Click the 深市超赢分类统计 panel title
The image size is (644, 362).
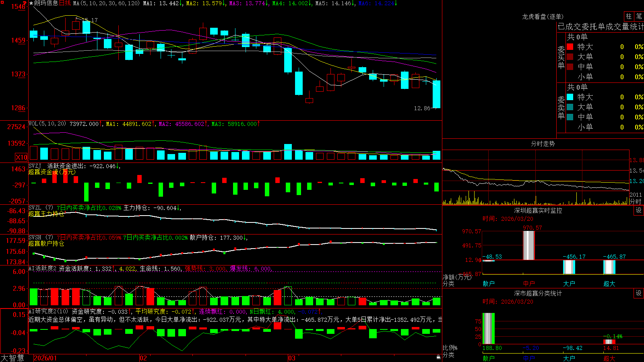(x=538, y=293)
